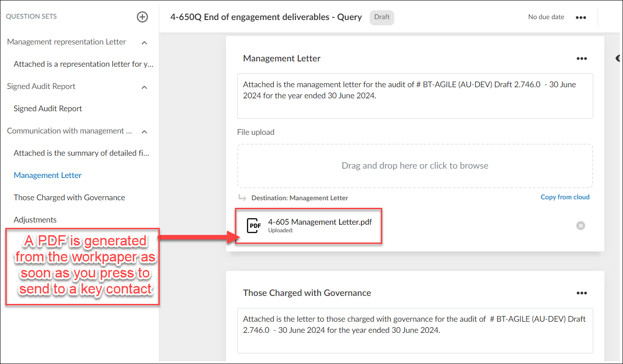Click Copy from cloud link

pyautogui.click(x=565, y=197)
